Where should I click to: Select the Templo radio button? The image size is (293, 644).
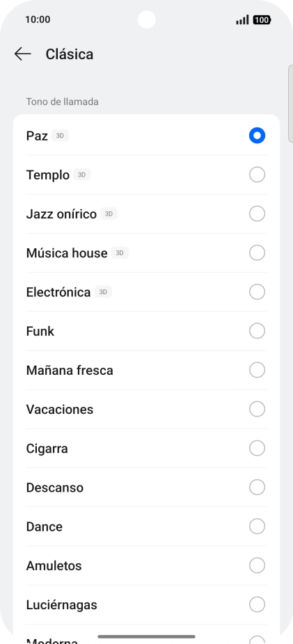click(258, 175)
